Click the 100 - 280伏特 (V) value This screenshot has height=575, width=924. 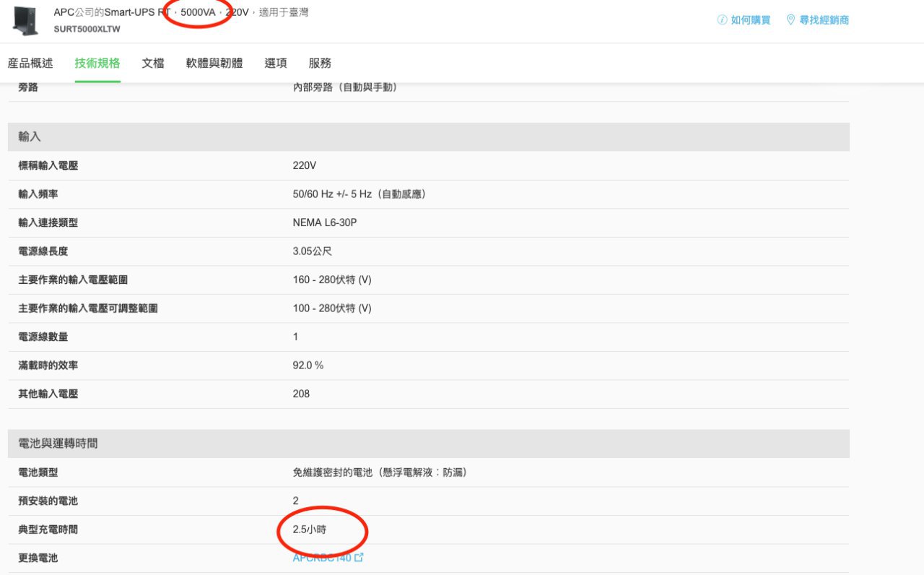pos(332,308)
